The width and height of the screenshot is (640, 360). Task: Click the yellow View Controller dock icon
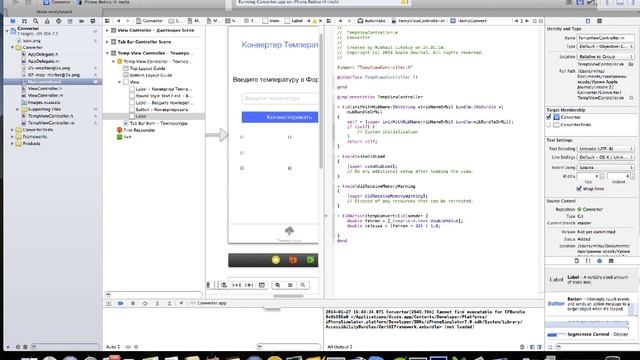point(276,260)
